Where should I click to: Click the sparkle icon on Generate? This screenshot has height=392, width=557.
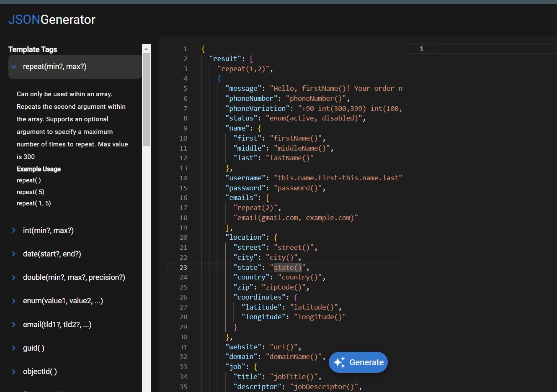[x=340, y=362]
